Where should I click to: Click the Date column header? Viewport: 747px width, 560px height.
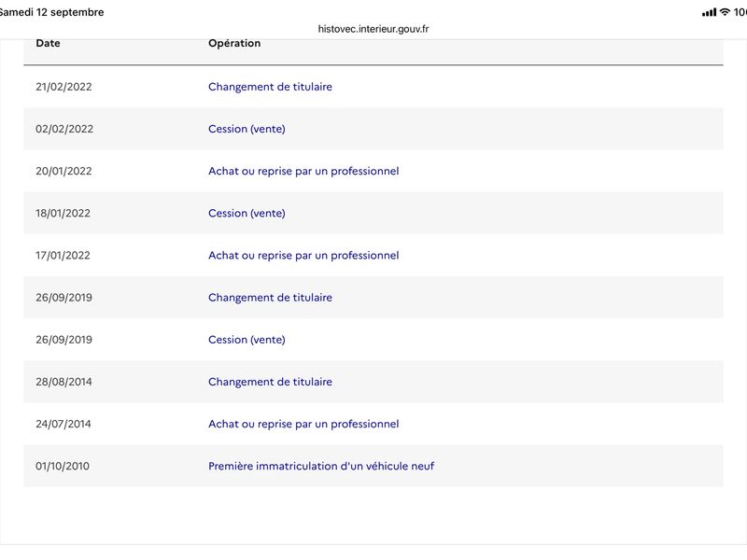click(48, 43)
